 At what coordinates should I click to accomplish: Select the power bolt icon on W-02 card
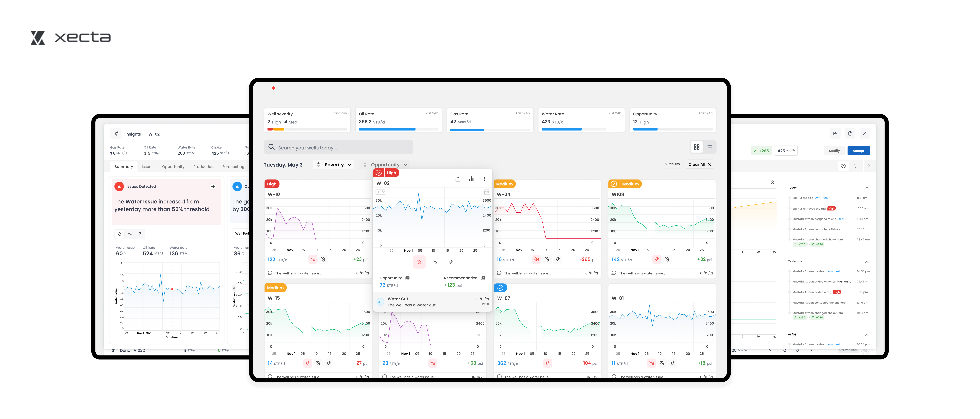point(451,262)
